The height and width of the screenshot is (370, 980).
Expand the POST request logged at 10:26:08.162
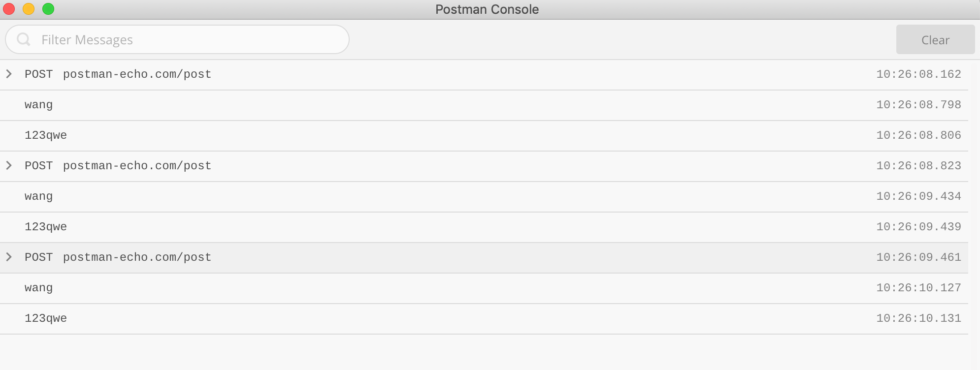pyautogui.click(x=9, y=74)
